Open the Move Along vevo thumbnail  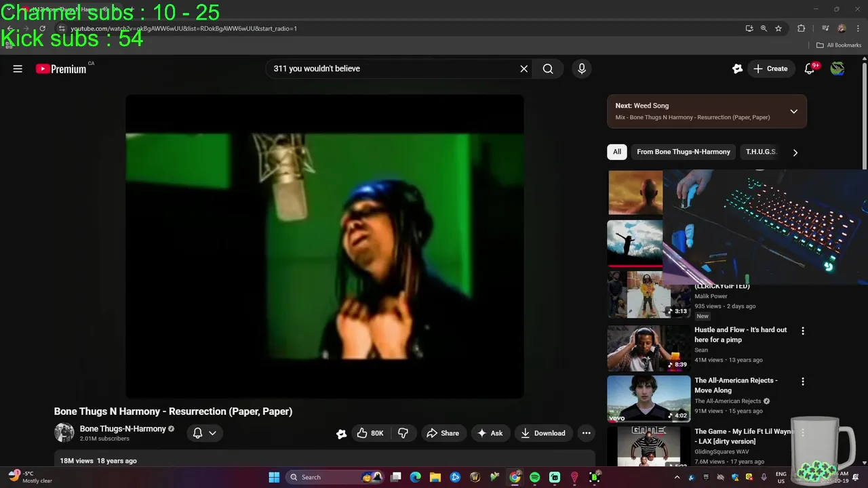pyautogui.click(x=648, y=399)
